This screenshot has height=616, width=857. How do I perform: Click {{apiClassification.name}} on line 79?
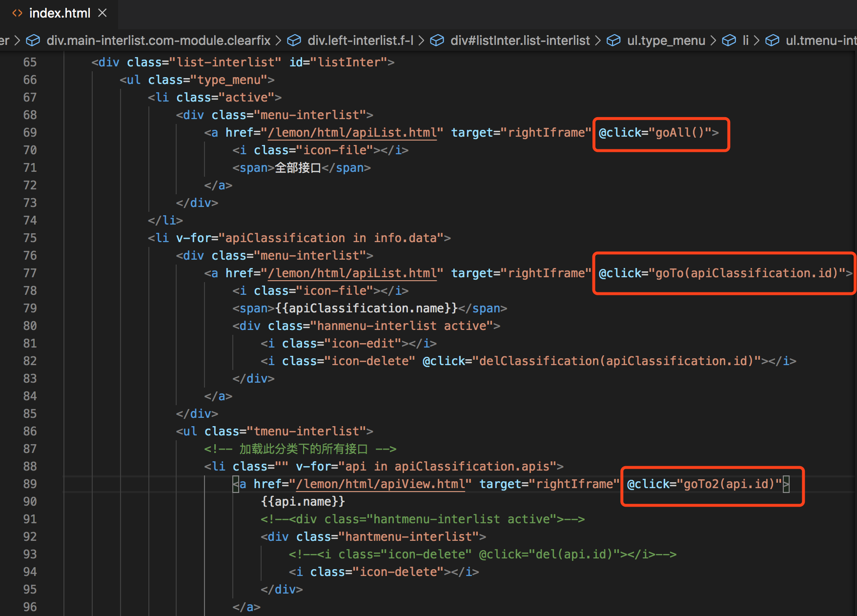(x=367, y=308)
